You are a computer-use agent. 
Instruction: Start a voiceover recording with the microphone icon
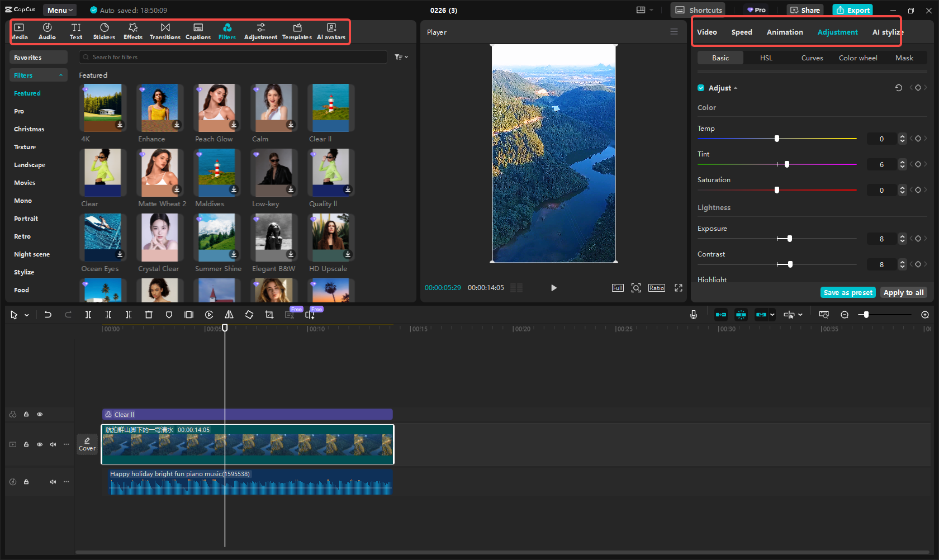pos(693,315)
